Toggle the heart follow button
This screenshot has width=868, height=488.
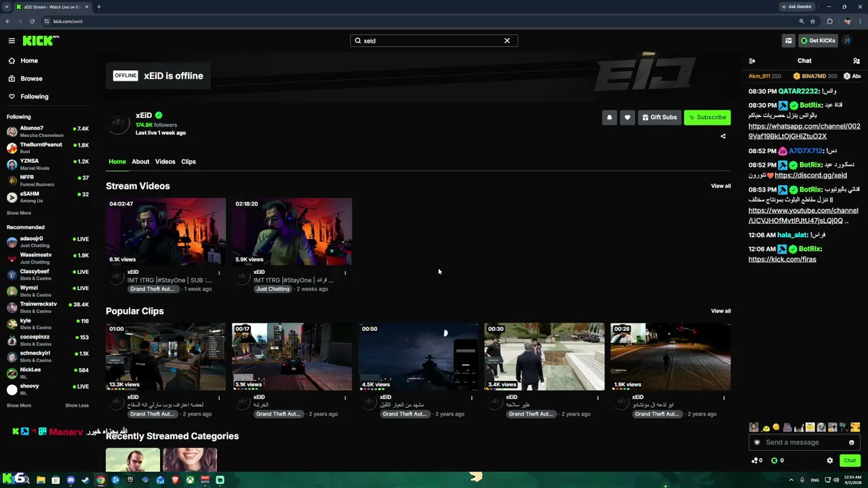click(x=627, y=117)
